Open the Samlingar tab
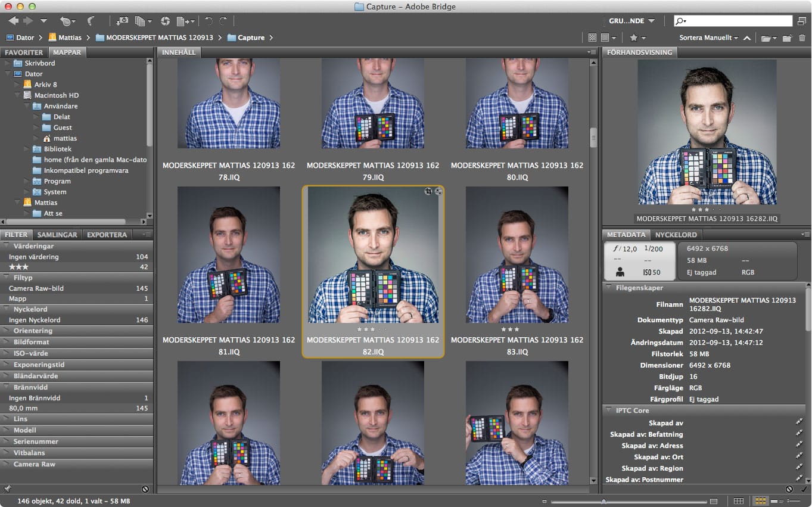 (58, 234)
